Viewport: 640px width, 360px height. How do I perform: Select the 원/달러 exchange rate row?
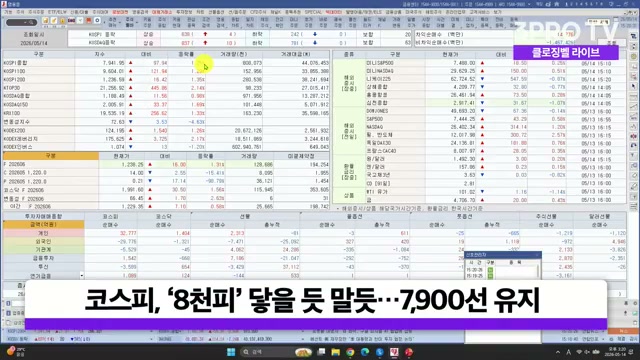496,159
